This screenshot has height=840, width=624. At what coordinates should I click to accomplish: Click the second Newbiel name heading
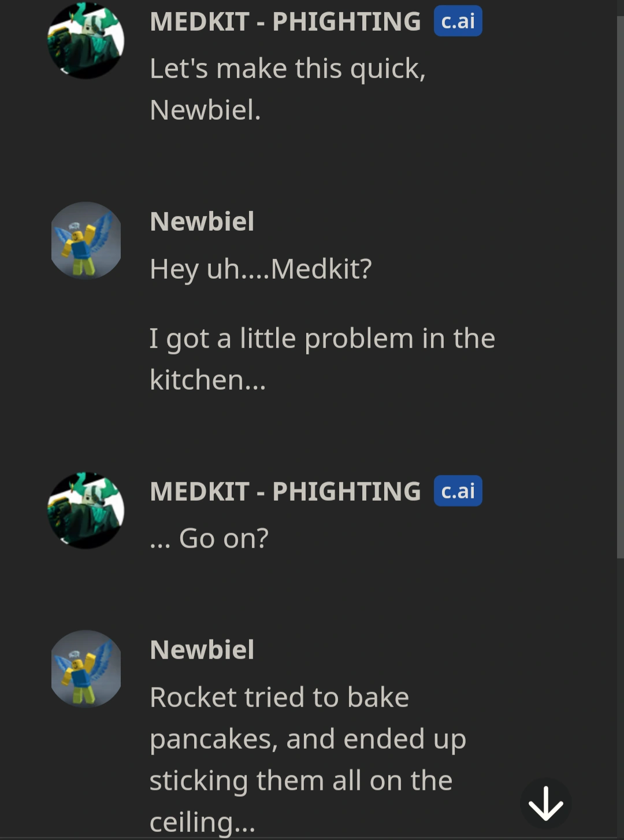(x=202, y=650)
